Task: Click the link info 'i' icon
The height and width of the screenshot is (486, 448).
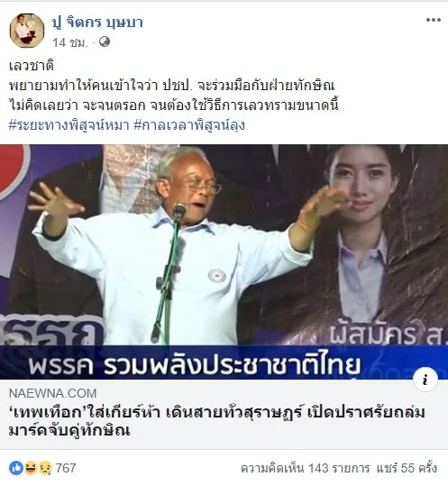Action: [425, 380]
